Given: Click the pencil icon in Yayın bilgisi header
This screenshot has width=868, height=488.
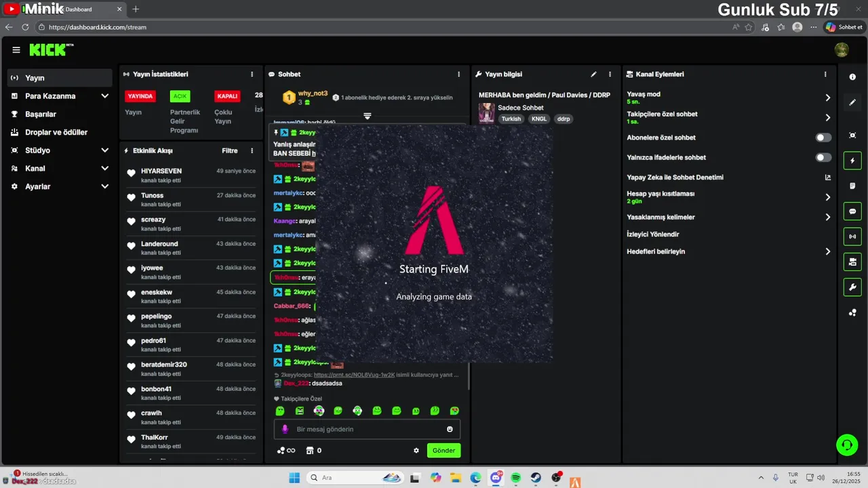Looking at the screenshot, I should pyautogui.click(x=593, y=75).
